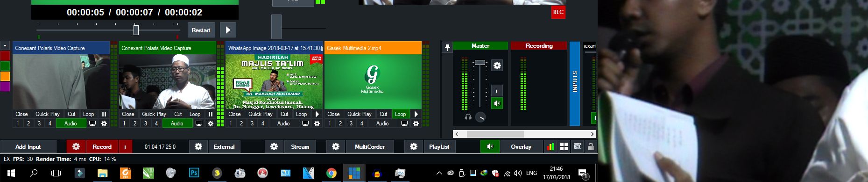The height and width of the screenshot is (182, 868).
Task: Play the Gasek Multimedia 2.mp4 input
Action: [416, 114]
